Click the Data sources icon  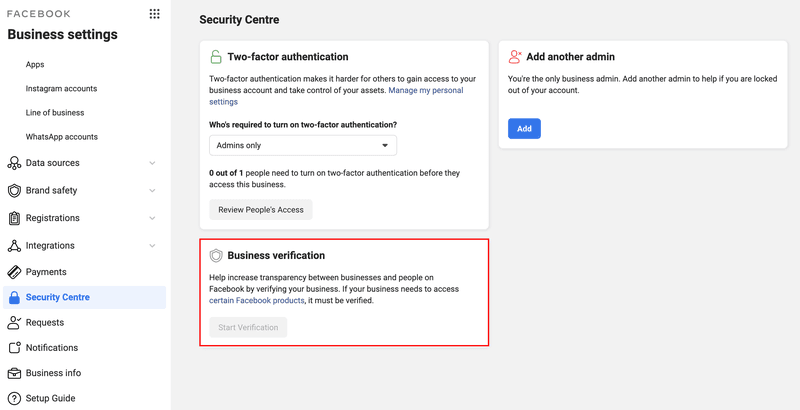[x=14, y=163]
